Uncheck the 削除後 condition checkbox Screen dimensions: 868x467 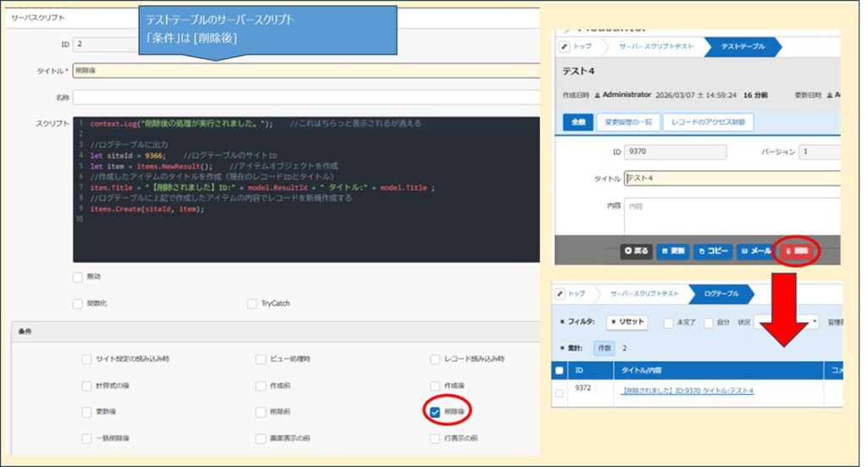435,412
